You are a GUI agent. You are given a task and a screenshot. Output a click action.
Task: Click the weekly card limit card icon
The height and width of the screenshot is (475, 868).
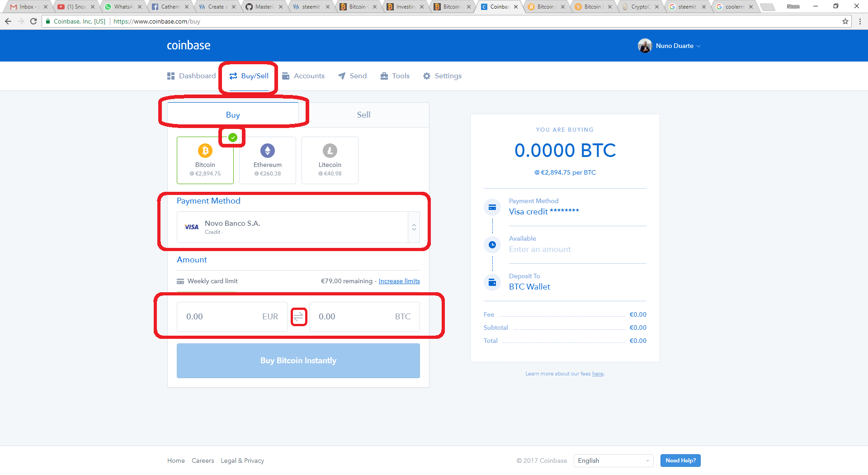pyautogui.click(x=180, y=281)
